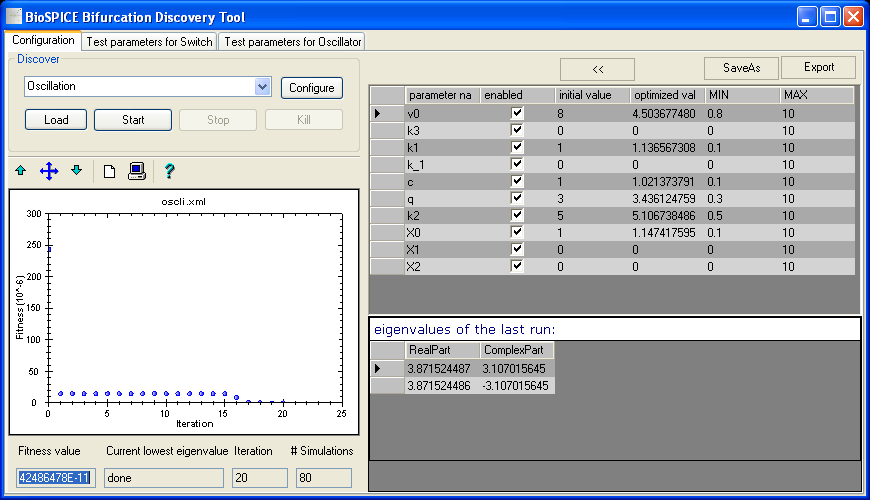
Task: Uncheck enabled checkbox for v0
Action: pos(517,113)
